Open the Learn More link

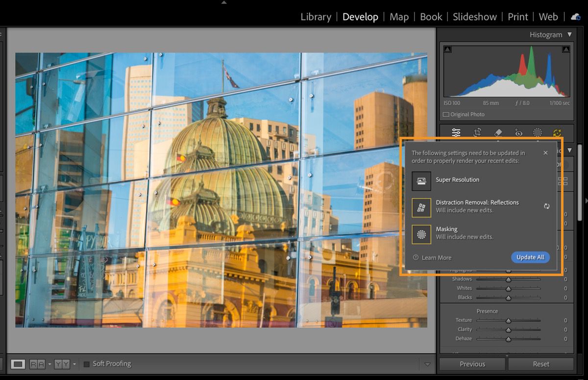pyautogui.click(x=437, y=257)
